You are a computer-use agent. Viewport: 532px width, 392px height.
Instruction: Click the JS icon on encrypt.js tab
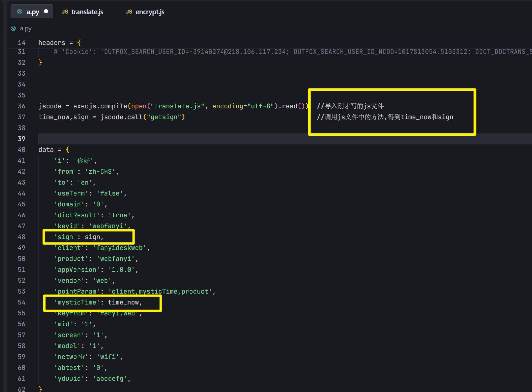coord(129,12)
